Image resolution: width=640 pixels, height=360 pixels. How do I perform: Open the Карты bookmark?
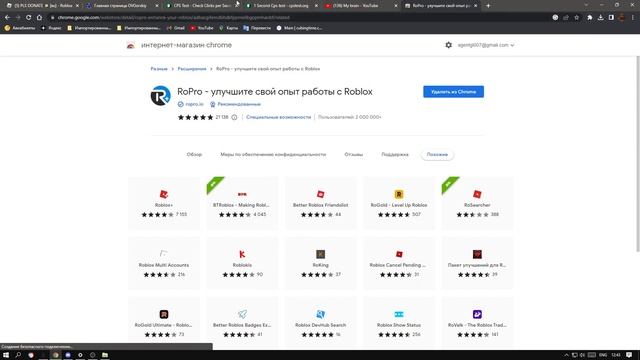[229, 28]
